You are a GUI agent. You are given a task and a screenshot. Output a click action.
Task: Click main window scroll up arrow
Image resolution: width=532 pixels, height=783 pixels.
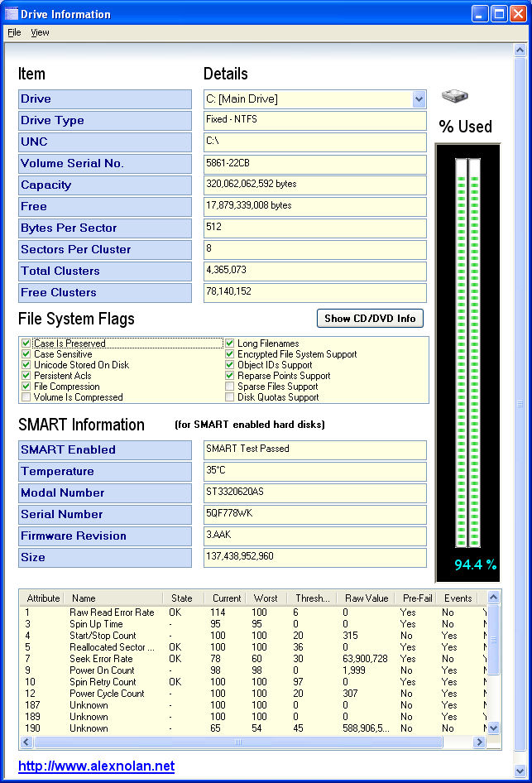pos(520,50)
